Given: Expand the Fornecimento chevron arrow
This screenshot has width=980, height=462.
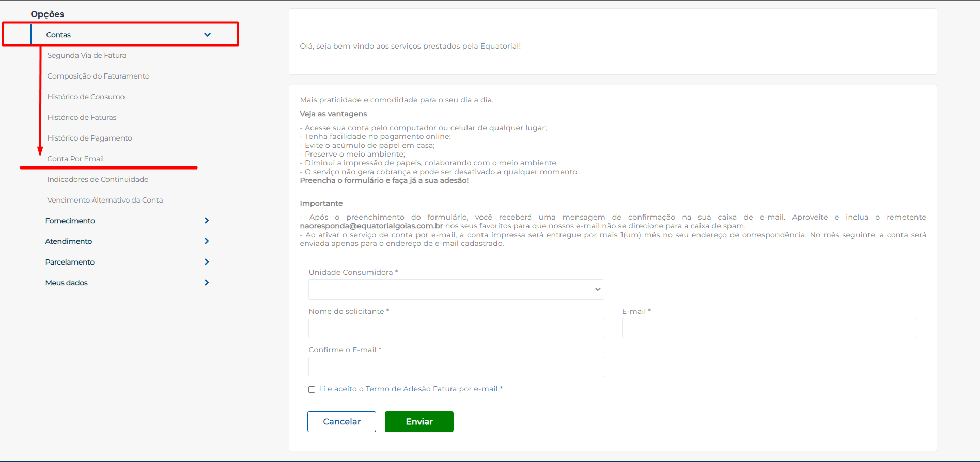Looking at the screenshot, I should coord(207,221).
